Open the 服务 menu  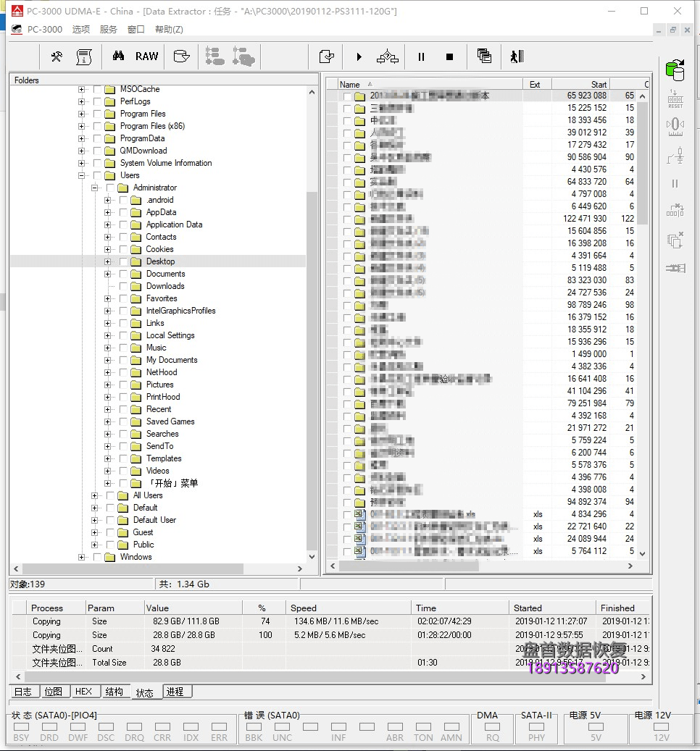[108, 30]
